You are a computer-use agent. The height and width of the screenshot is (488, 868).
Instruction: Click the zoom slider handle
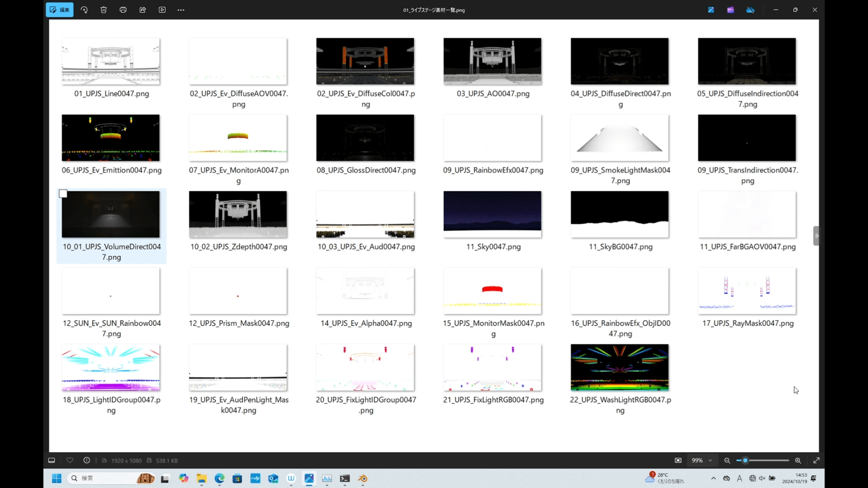(745, 460)
